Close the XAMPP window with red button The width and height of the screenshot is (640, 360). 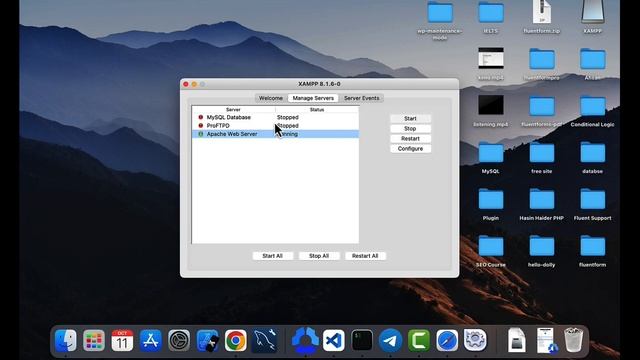pos(186,84)
